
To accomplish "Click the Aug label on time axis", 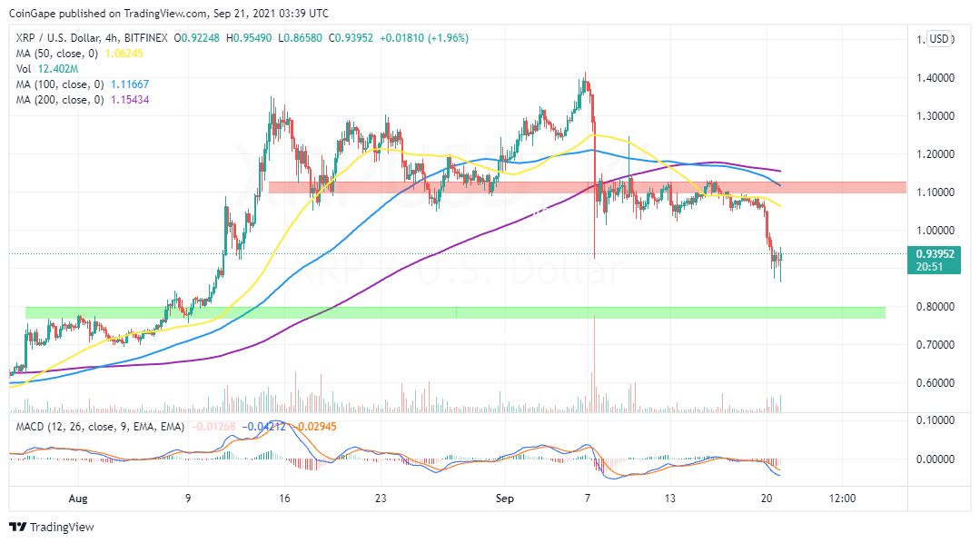I will tap(78, 499).
